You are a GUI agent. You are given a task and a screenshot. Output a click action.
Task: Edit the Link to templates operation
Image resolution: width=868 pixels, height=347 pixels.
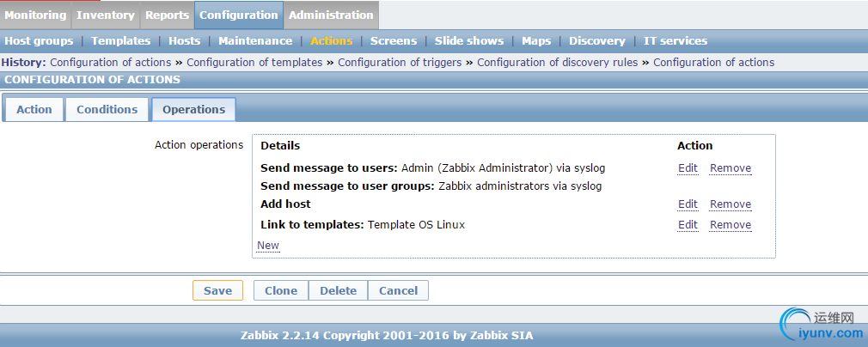(x=688, y=225)
